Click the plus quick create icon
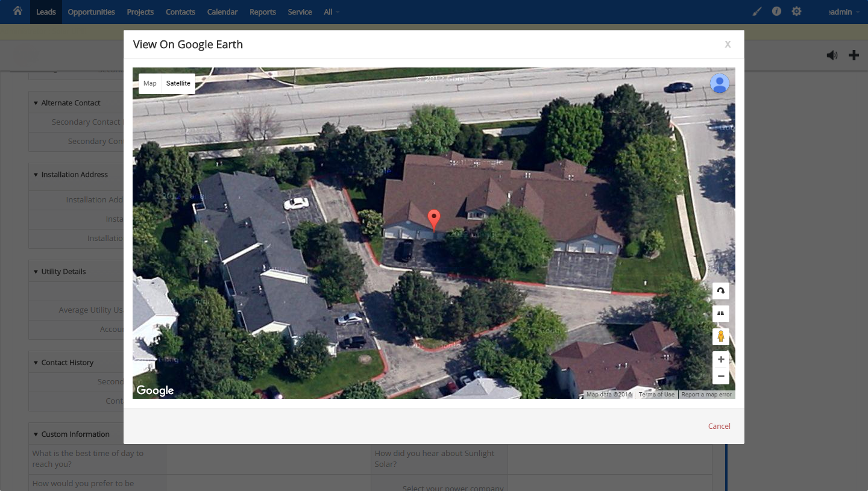 click(854, 55)
